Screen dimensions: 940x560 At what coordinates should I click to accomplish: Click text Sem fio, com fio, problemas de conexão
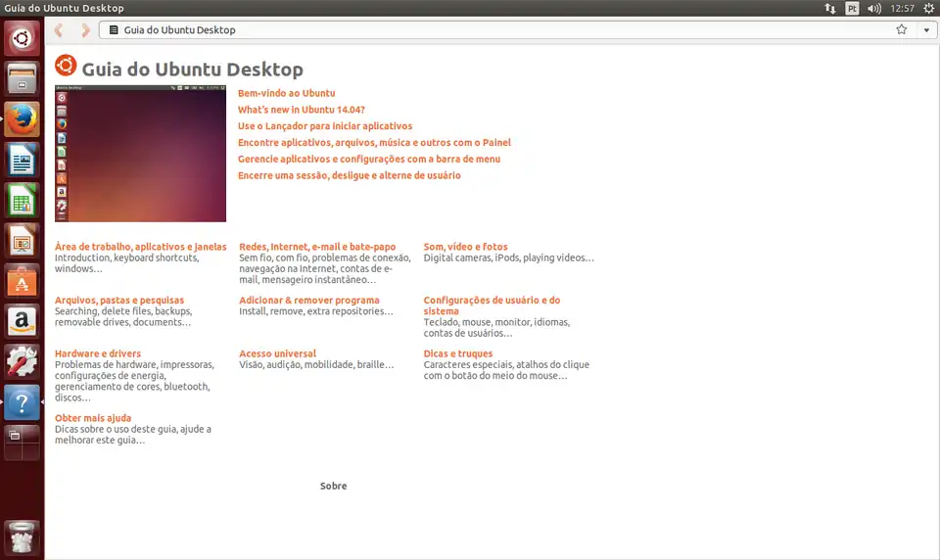pyautogui.click(x=325, y=257)
